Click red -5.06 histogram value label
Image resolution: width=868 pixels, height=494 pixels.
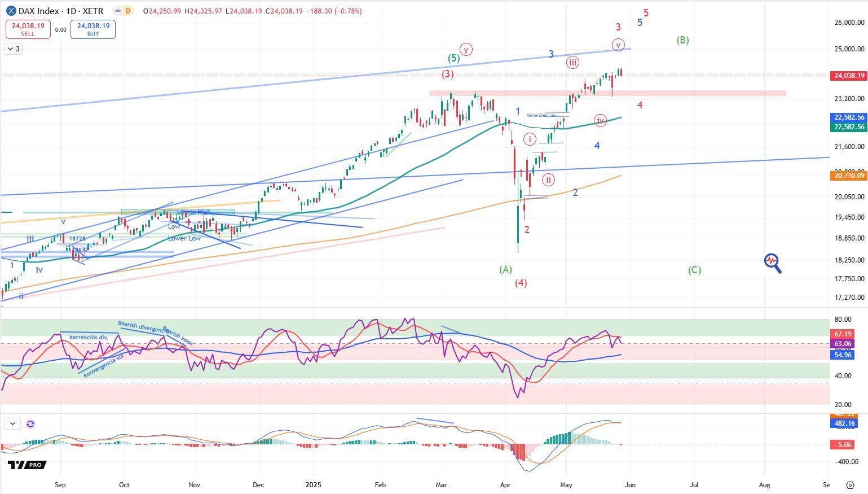pos(842,445)
